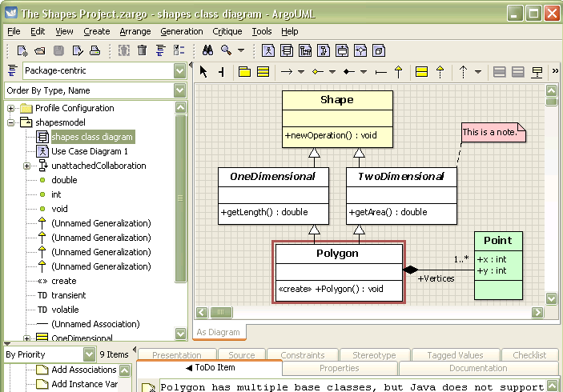Switch to the Stereotype tab
This screenshot has width=563, height=392.
(374, 354)
